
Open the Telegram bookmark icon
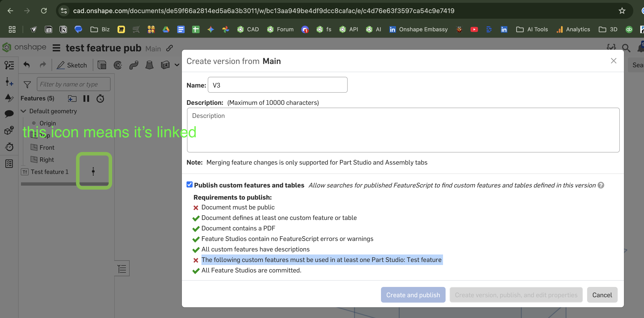coord(33,29)
